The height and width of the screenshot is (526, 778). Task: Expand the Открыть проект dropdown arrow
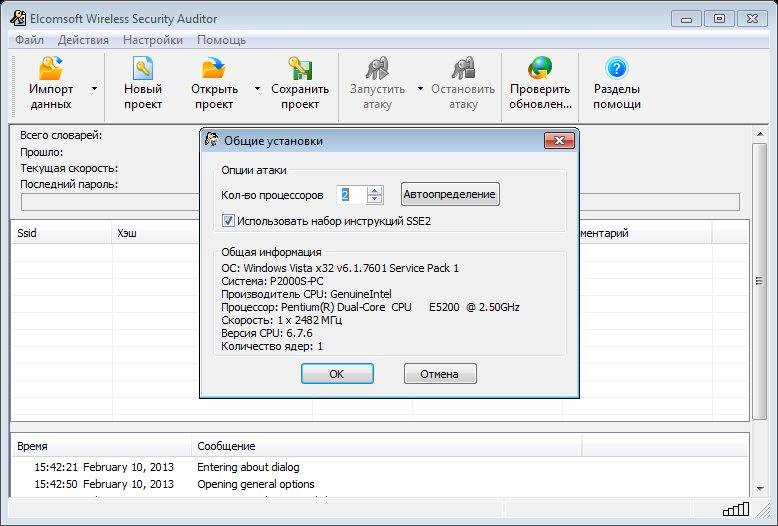tap(257, 89)
